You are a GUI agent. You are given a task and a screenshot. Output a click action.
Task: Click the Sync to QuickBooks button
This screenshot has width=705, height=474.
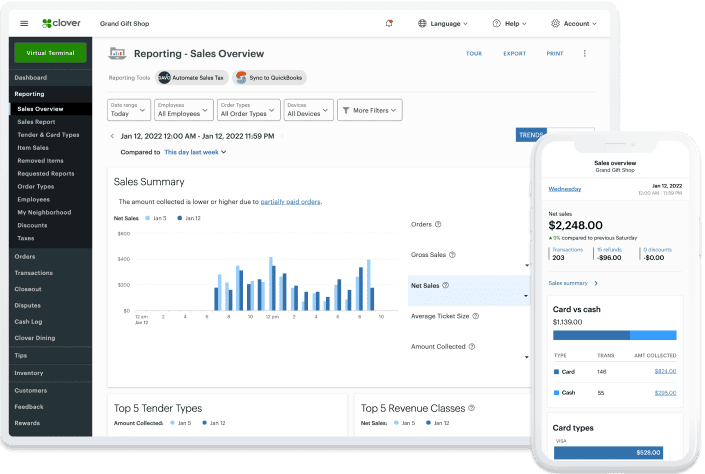click(269, 77)
